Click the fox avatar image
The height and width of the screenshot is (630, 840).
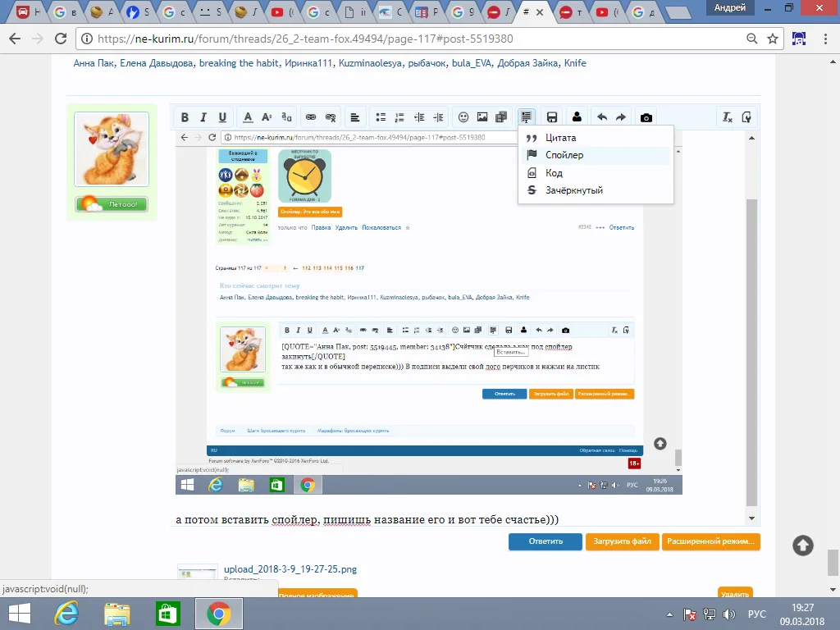coord(112,149)
